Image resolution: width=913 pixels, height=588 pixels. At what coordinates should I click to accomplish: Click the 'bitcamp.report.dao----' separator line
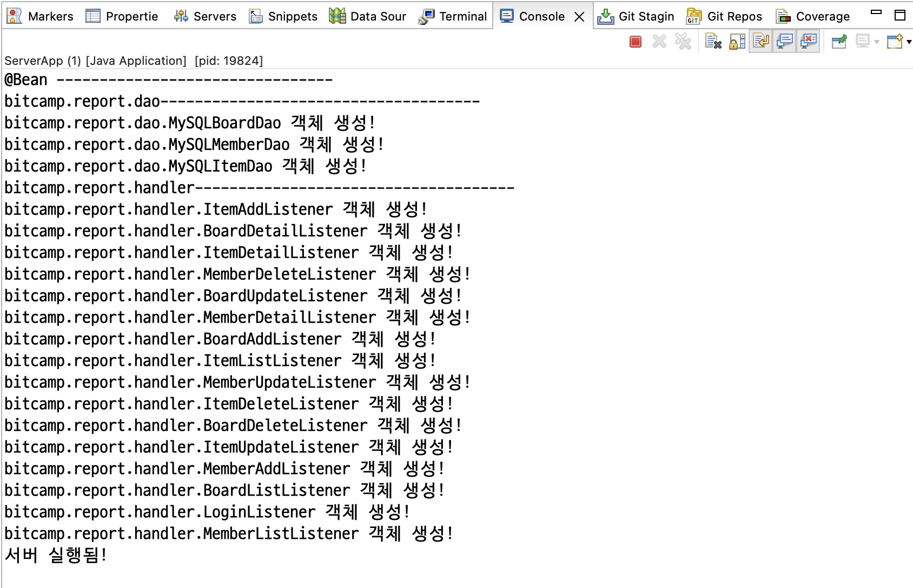242,101
